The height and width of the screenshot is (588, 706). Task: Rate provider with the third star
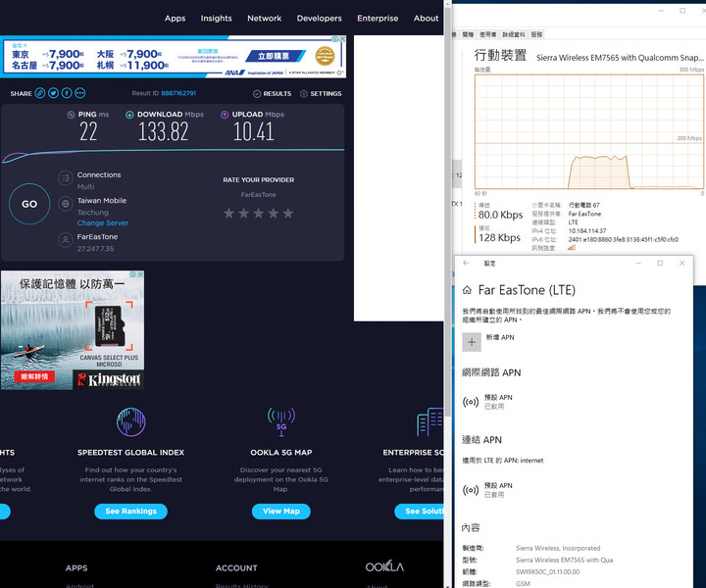click(259, 213)
